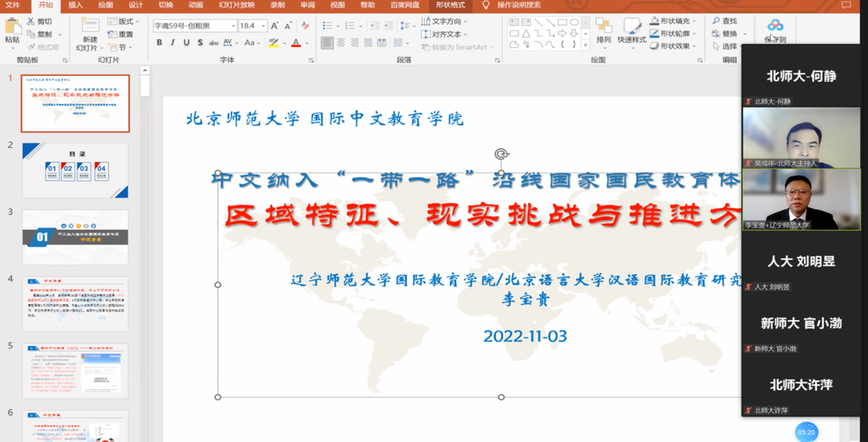868x442 pixels.
Task: Open the font name dropdown
Action: (233, 26)
